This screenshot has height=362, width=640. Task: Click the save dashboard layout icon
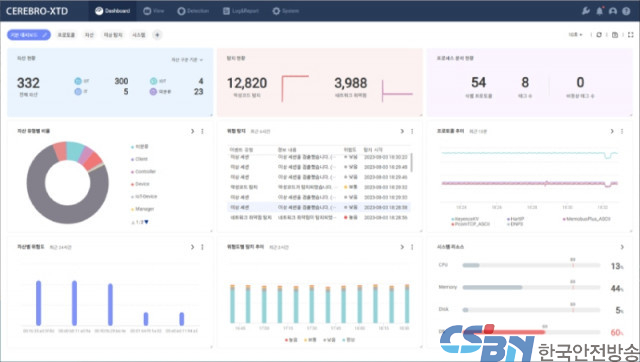(615, 35)
